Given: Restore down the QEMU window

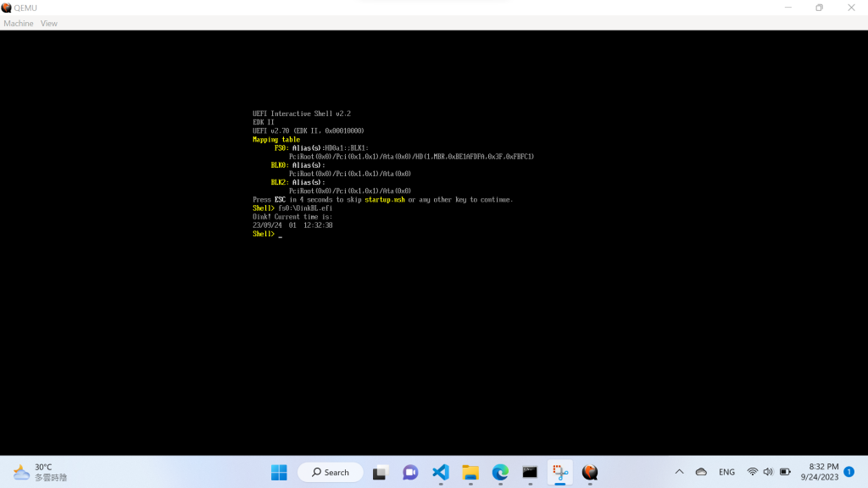Looking at the screenshot, I should click(820, 8).
